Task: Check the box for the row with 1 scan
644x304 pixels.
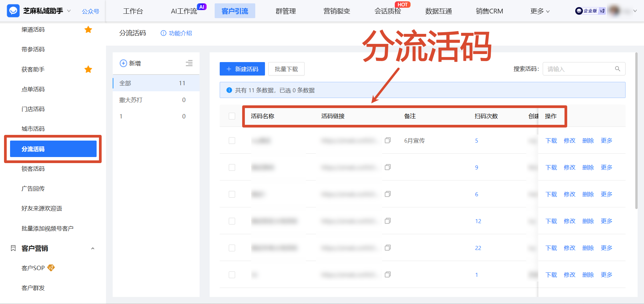Action: pyautogui.click(x=232, y=275)
